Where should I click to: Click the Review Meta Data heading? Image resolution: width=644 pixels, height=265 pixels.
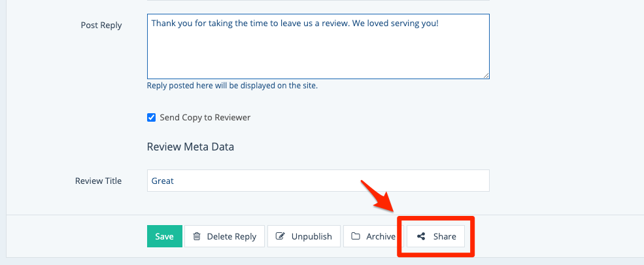(190, 147)
